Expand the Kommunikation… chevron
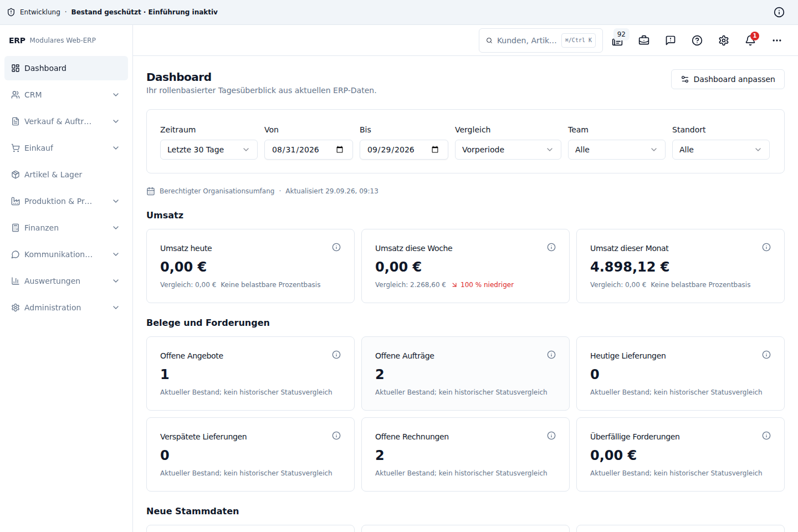The image size is (798, 532). (116, 254)
